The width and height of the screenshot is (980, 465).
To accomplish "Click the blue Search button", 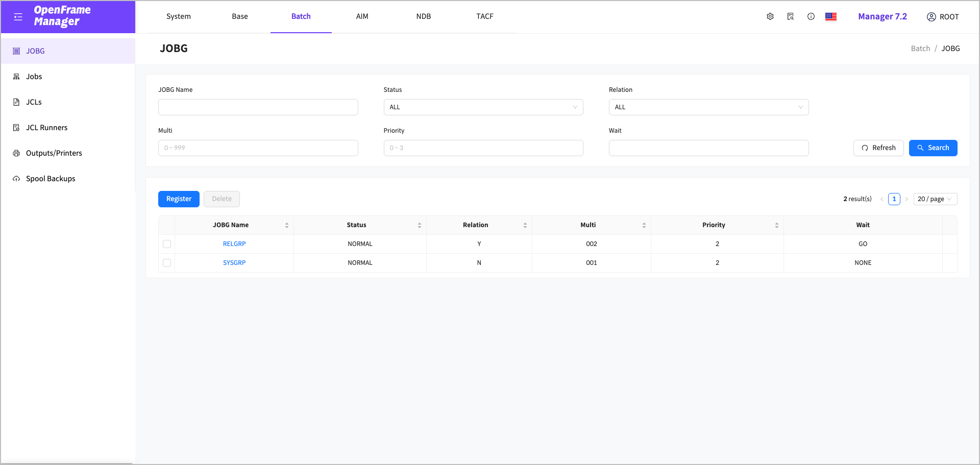I will 933,148.
